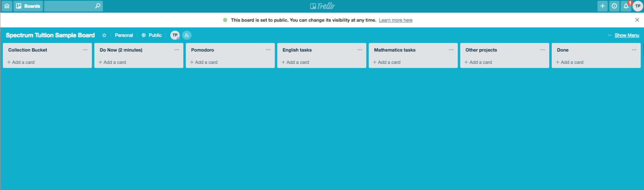The width and height of the screenshot is (644, 190).
Task: Open Mathematics tasks list actions menu
Action: coord(451,50)
